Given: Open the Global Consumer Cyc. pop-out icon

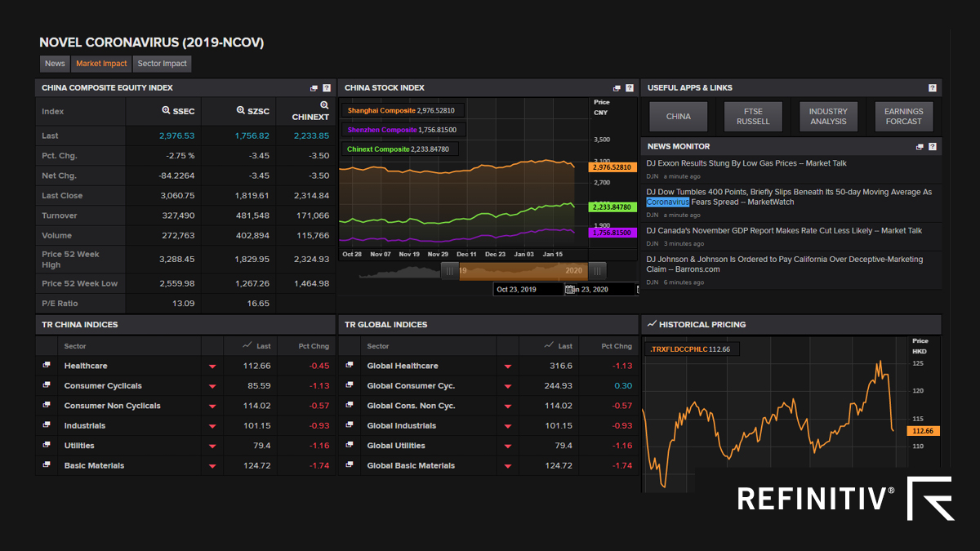Looking at the screenshot, I should 350,385.
